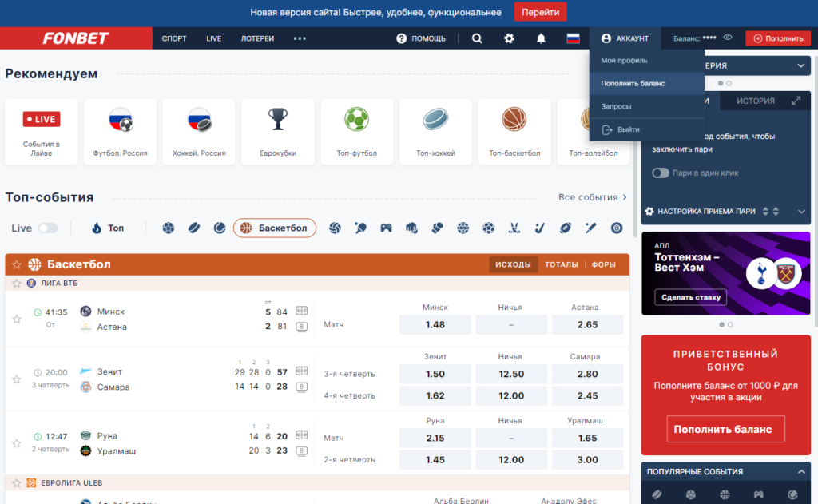The image size is (818, 504).
Task: Open the three-dots more menu
Action: 300,38
